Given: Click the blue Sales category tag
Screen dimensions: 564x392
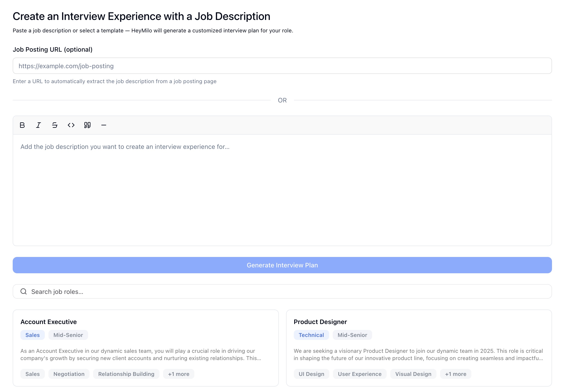Looking at the screenshot, I should [x=32, y=335].
